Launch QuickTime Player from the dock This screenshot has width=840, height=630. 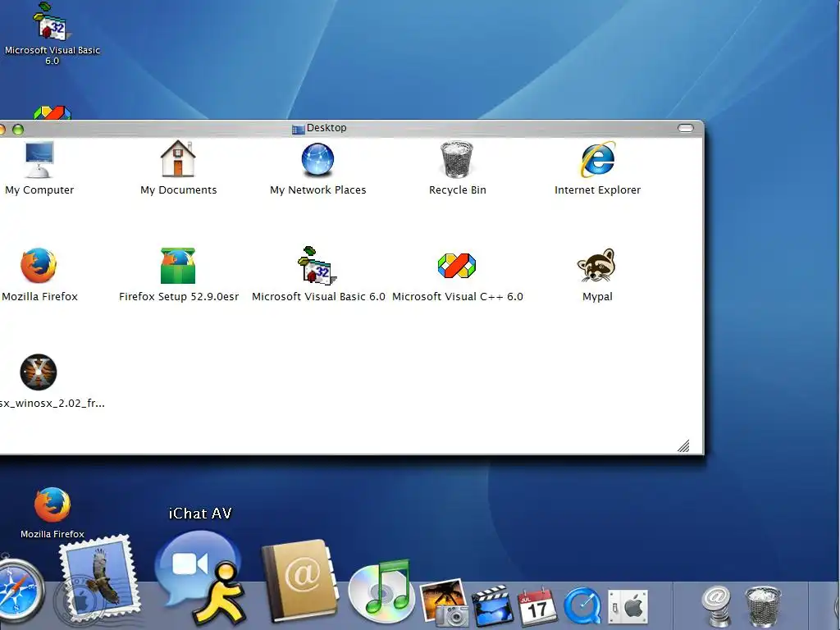(582, 606)
